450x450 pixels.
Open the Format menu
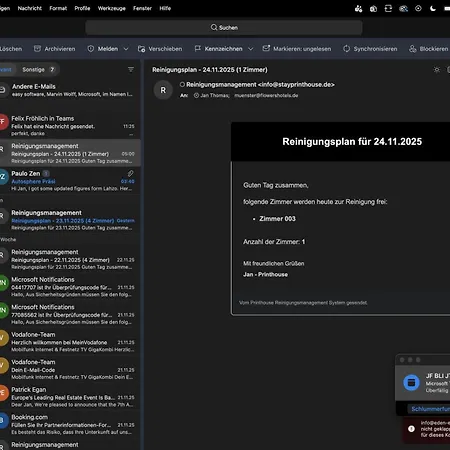point(58,8)
